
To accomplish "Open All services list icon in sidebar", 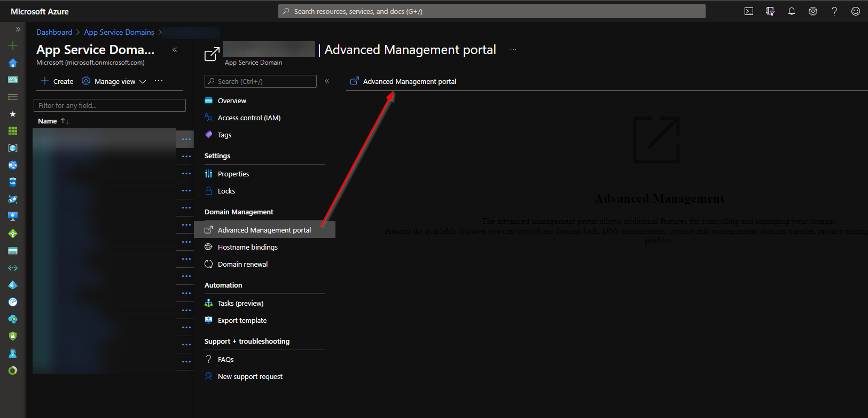I will pyautogui.click(x=13, y=97).
